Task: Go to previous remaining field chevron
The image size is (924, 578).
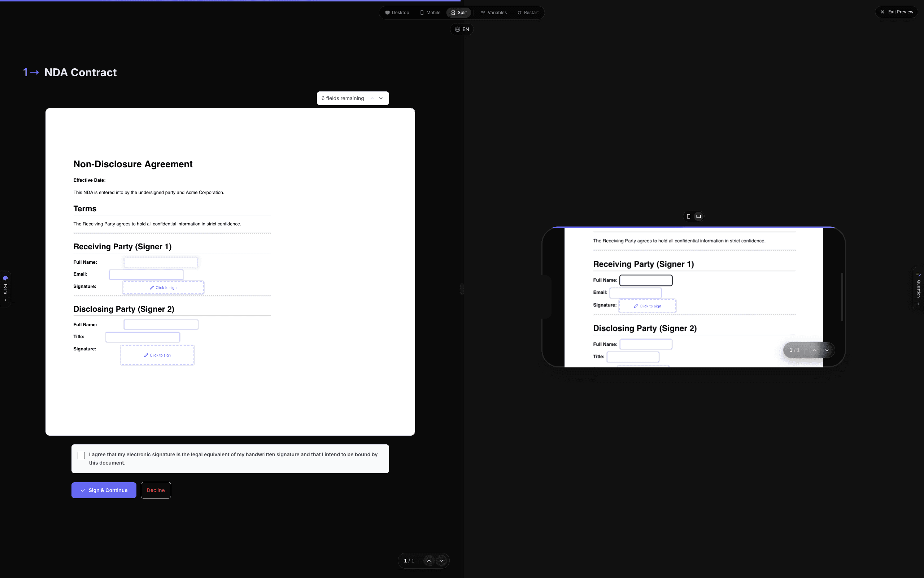Action: [x=372, y=98]
